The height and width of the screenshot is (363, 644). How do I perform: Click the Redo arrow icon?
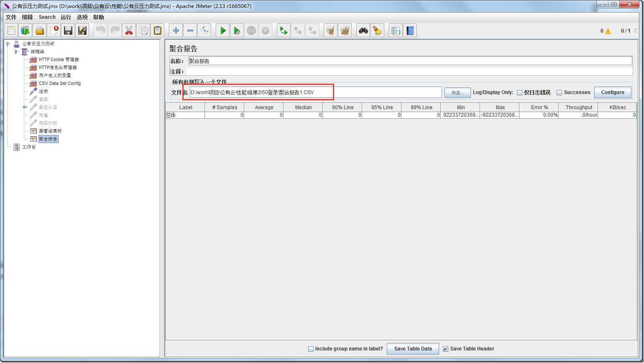(115, 31)
